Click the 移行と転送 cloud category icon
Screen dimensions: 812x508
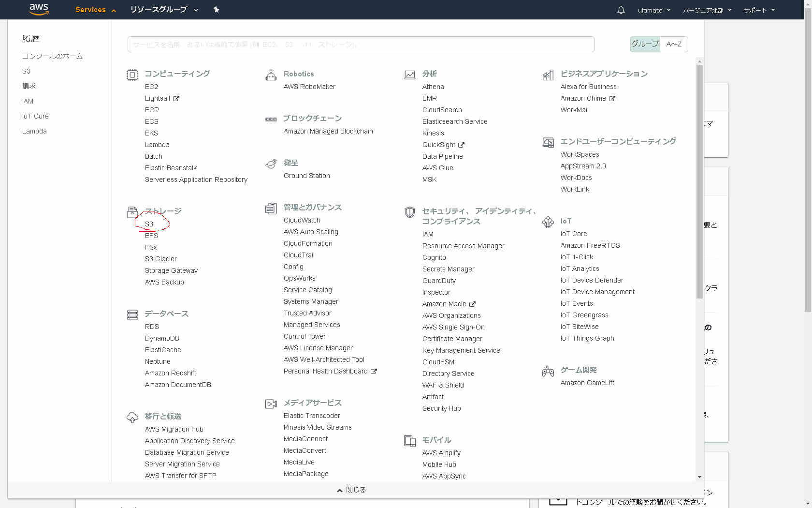pyautogui.click(x=132, y=417)
